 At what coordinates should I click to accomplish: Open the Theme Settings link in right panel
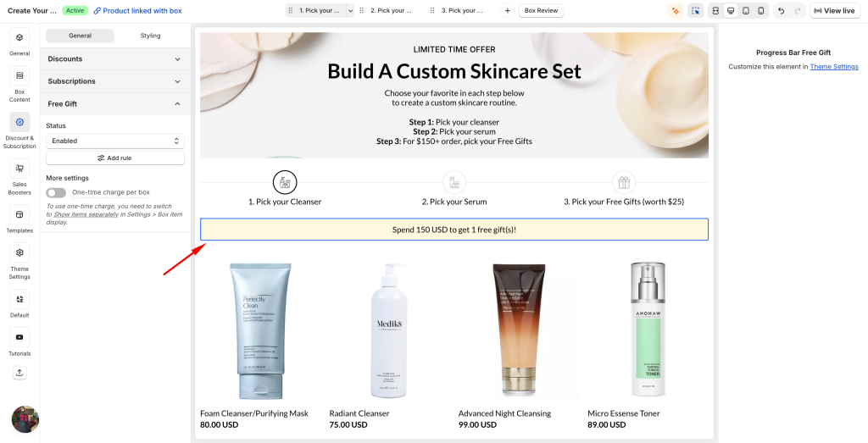[834, 66]
